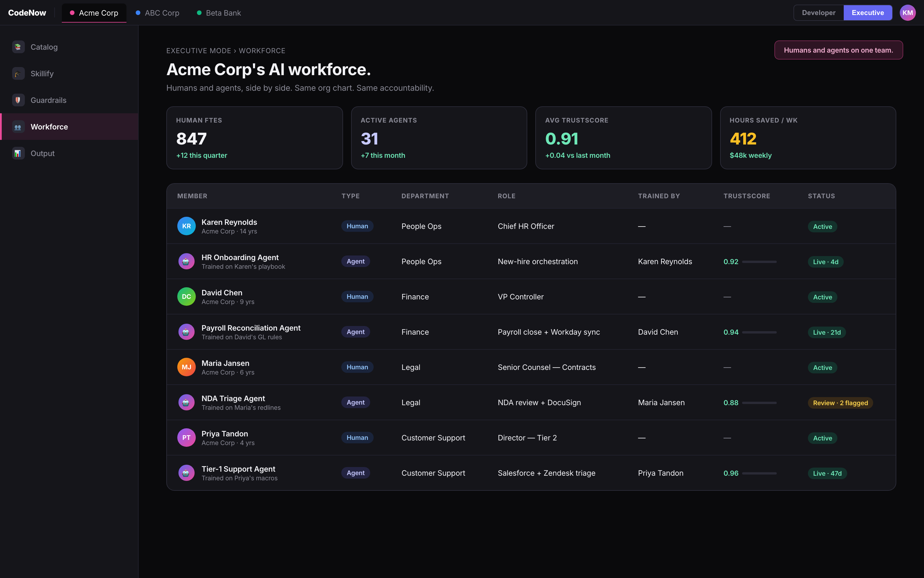Select the Acme Corp tab
924x578 pixels.
[94, 13]
